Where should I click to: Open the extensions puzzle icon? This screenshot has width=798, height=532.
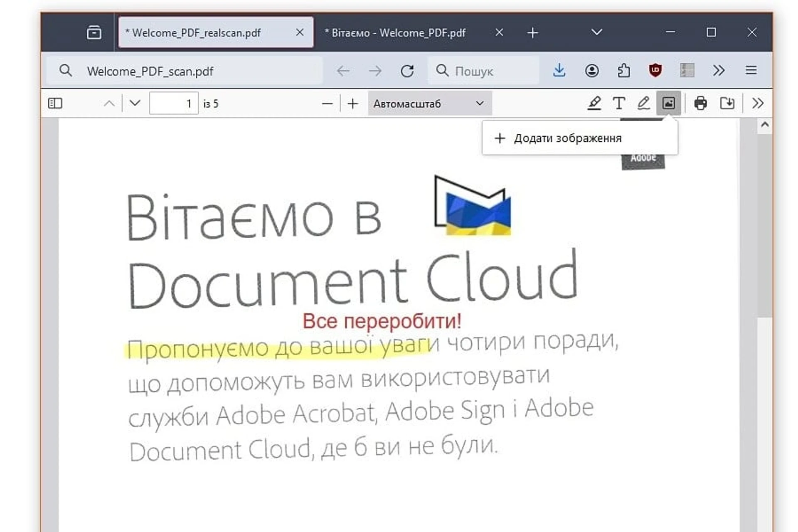click(x=623, y=71)
